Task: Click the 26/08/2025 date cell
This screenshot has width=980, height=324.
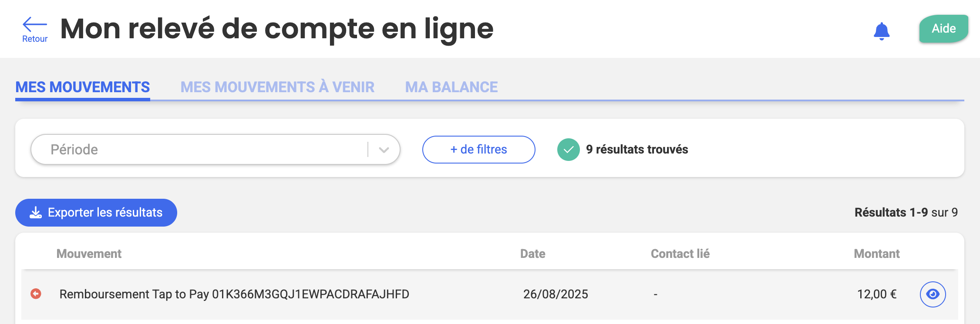Action: tap(556, 294)
